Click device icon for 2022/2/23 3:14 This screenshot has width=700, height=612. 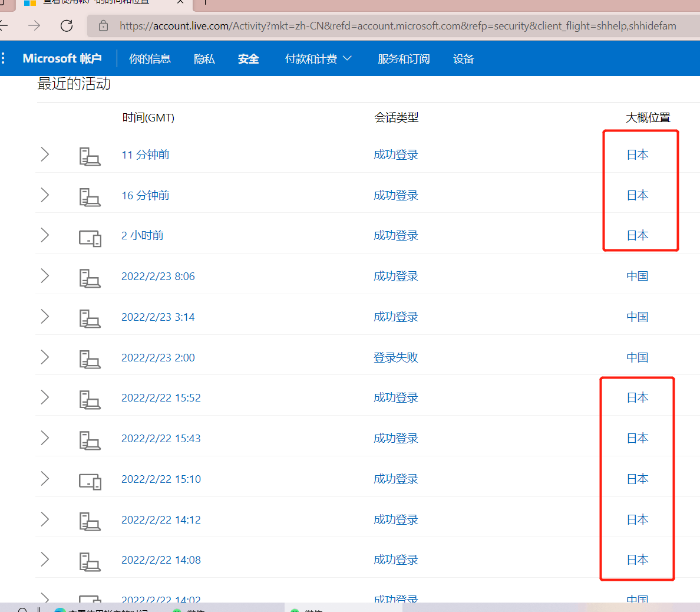tap(90, 319)
